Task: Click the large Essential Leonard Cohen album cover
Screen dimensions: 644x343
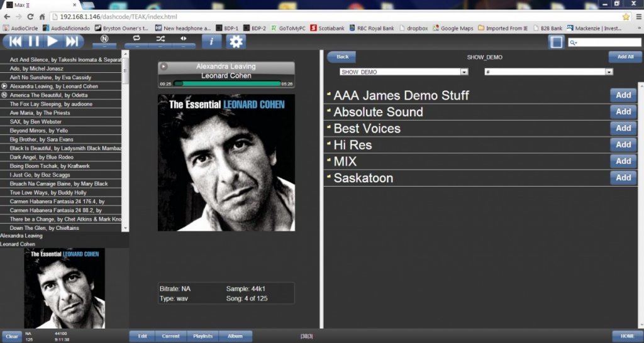Action: pos(226,163)
